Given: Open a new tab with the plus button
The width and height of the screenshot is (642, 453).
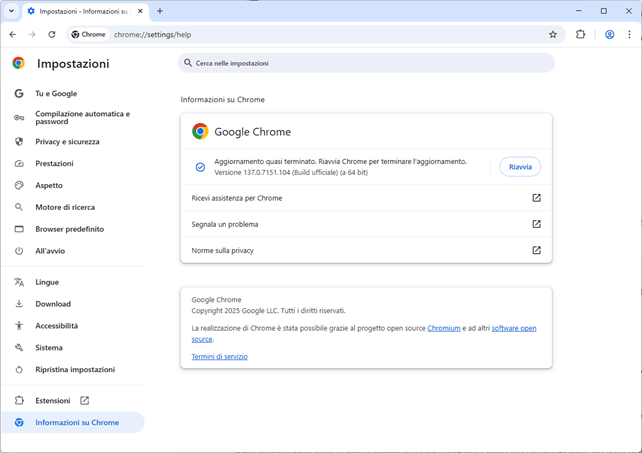Looking at the screenshot, I should [x=160, y=11].
